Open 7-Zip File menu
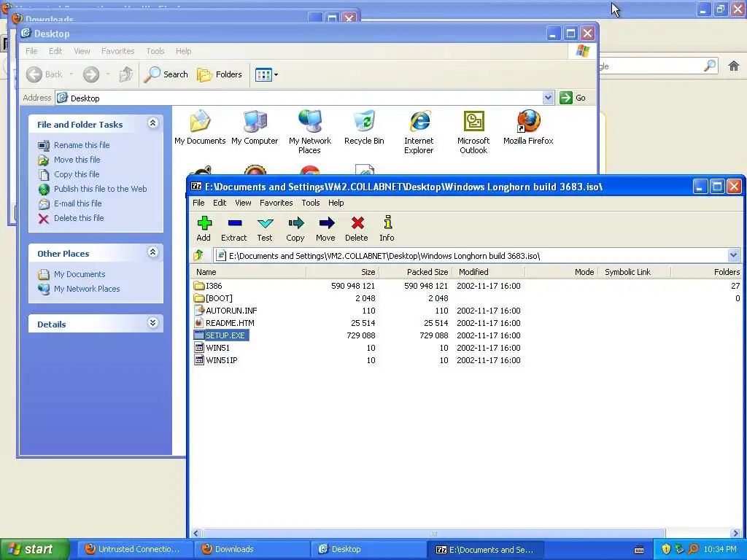 [x=198, y=203]
